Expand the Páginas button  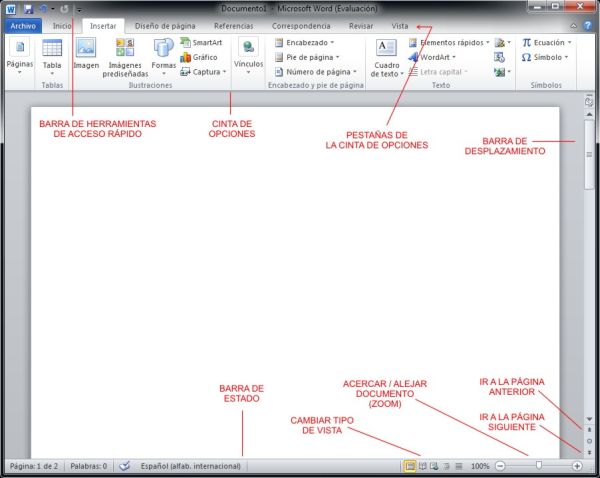click(20, 57)
